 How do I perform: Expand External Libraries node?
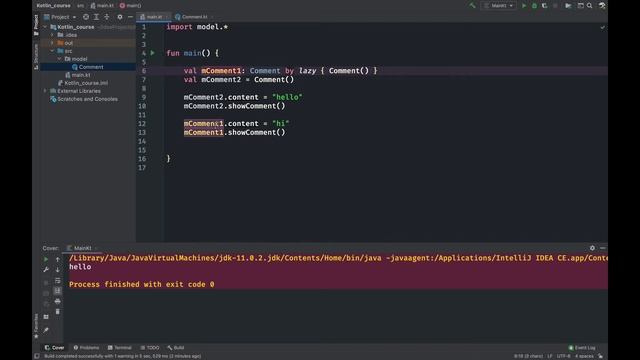(x=45, y=91)
